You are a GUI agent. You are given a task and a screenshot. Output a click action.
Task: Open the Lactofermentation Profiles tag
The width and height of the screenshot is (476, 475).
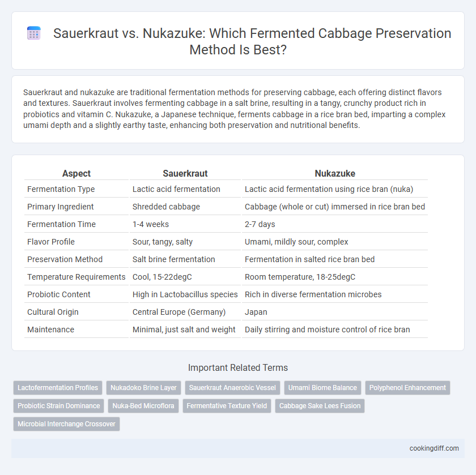(x=58, y=388)
